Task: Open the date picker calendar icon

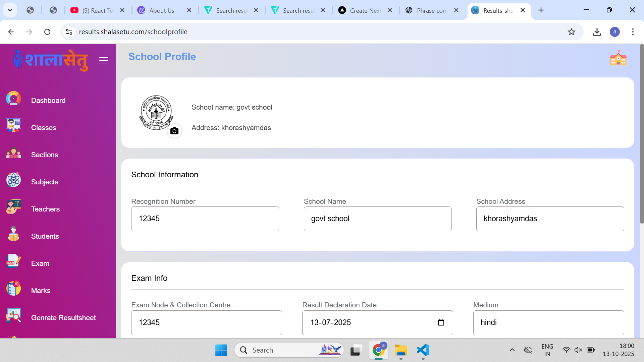Action: point(441,322)
